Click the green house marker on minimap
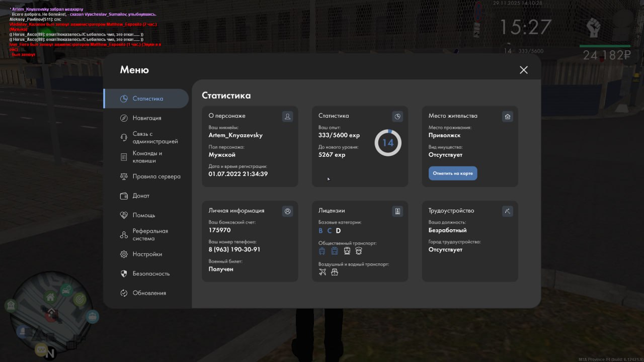The image size is (644, 362). point(50,298)
